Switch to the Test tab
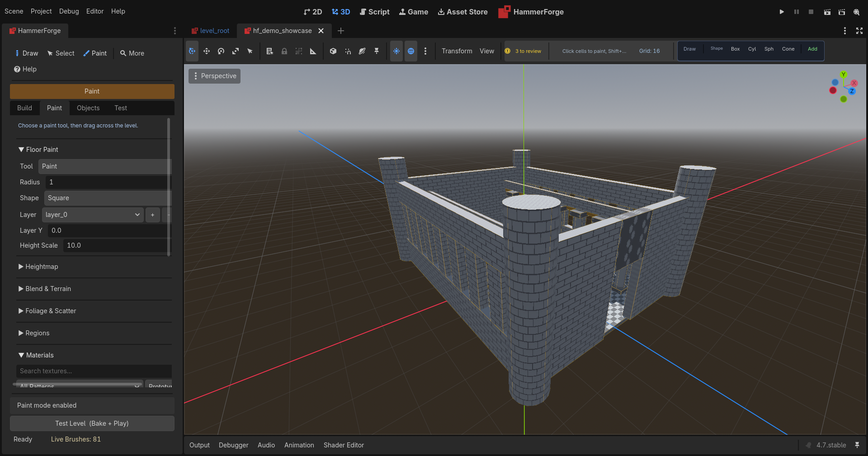 tap(121, 108)
